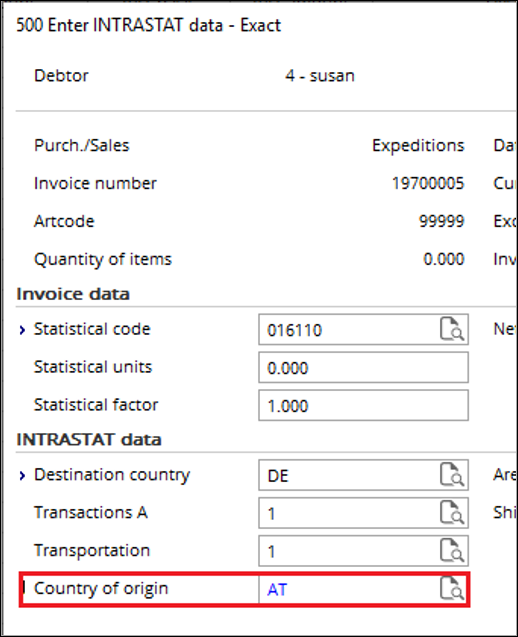518x637 pixels.
Task: Open the Country of origin lookup icon
Action: 452,588
